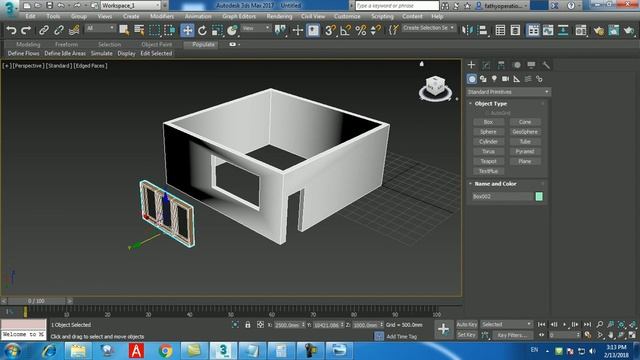Viewport: 640px width, 360px height.
Task: Open the Modify command panel tab
Action: (x=486, y=65)
